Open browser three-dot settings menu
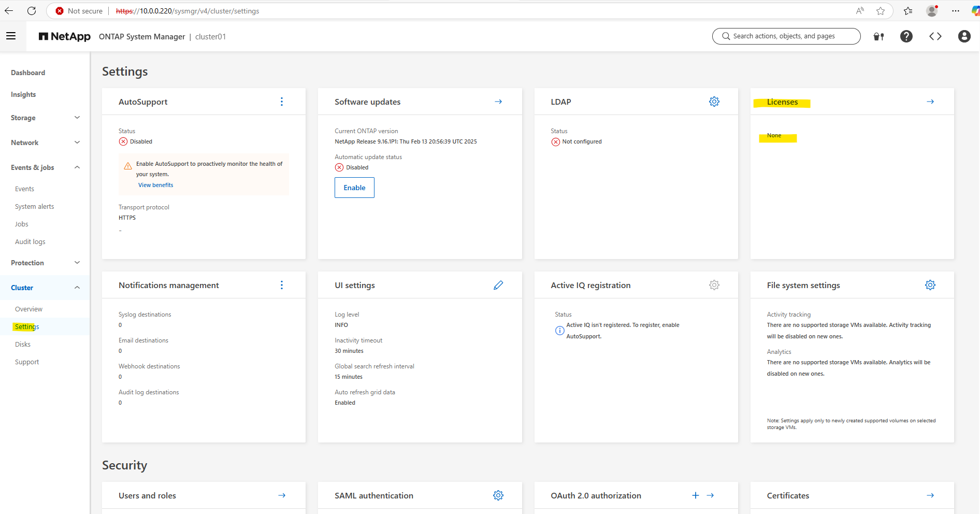980x514 pixels. click(x=956, y=11)
